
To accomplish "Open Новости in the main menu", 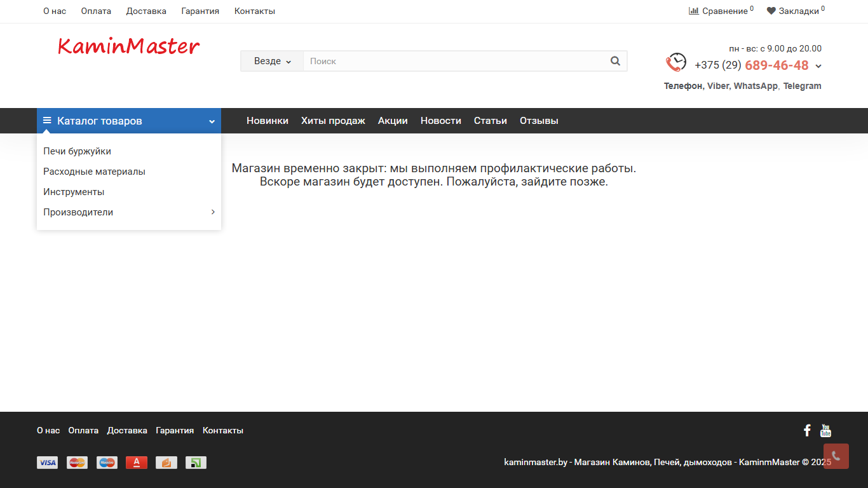I will pos(441,121).
